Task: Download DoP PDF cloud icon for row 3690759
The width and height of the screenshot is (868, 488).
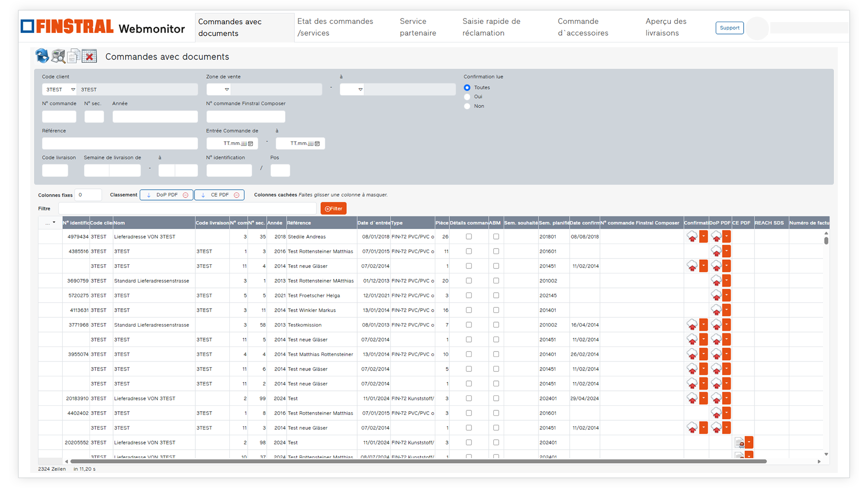Action: click(716, 281)
